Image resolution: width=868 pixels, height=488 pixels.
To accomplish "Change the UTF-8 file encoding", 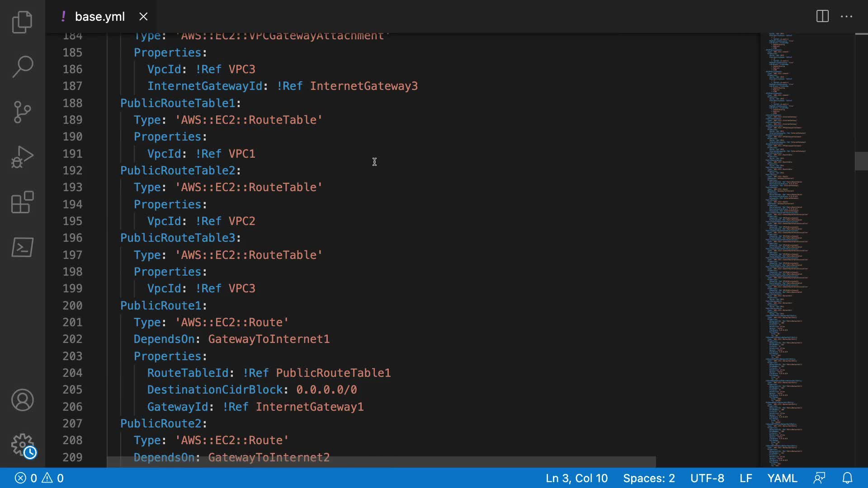I will pyautogui.click(x=707, y=478).
